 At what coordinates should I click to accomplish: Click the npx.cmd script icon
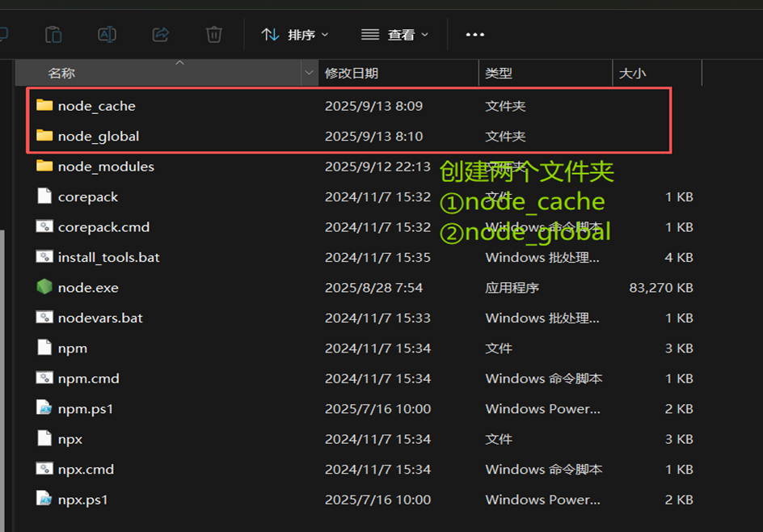(44, 469)
